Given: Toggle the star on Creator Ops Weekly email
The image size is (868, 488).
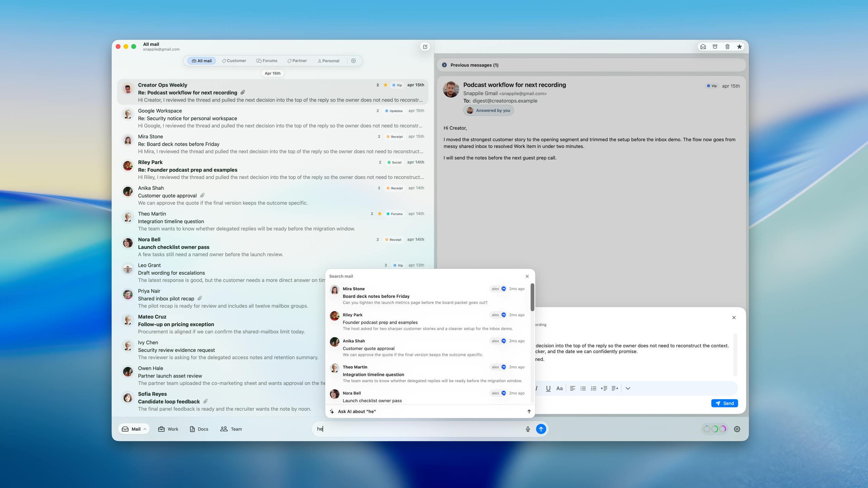Looking at the screenshot, I should coord(386,85).
